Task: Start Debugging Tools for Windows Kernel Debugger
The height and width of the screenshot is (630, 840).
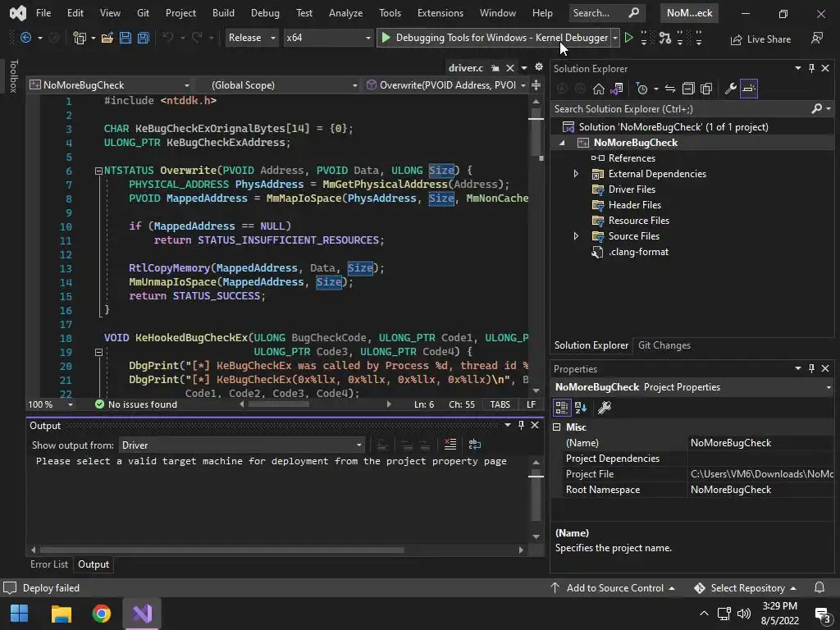Action: click(x=495, y=38)
